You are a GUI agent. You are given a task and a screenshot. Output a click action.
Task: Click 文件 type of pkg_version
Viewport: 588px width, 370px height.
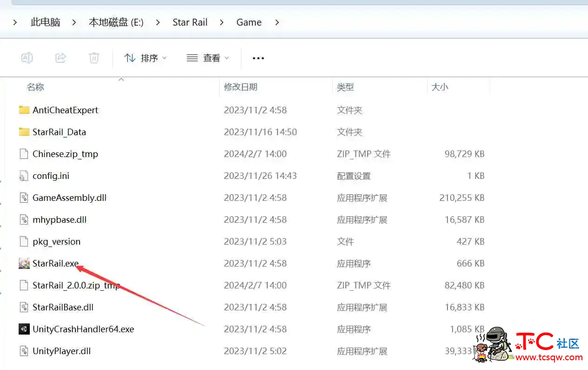point(345,241)
